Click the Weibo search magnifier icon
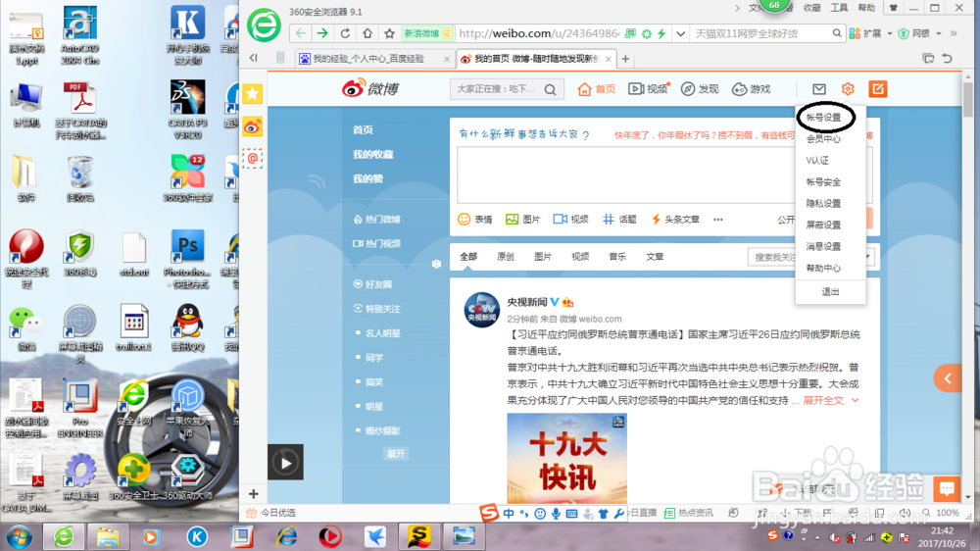The height and width of the screenshot is (551, 980). coord(550,89)
